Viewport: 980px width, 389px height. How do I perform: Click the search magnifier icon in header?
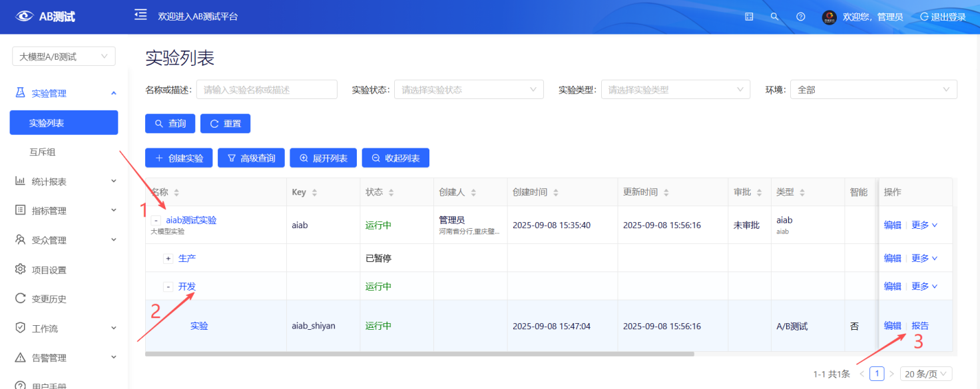[774, 17]
